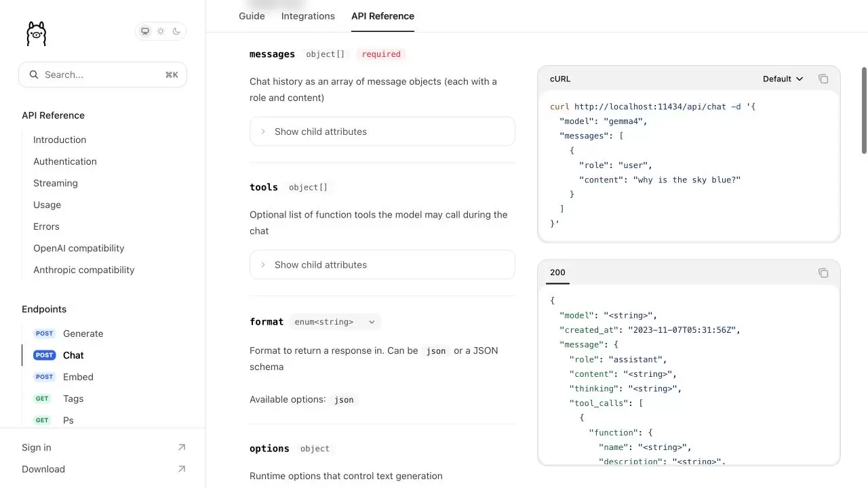Copy the 200 response example
868x488 pixels.
click(823, 272)
